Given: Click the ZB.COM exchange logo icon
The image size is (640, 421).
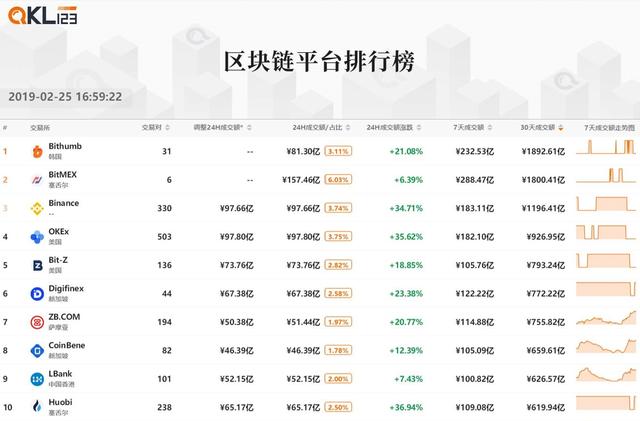Looking at the screenshot, I should [x=37, y=322].
